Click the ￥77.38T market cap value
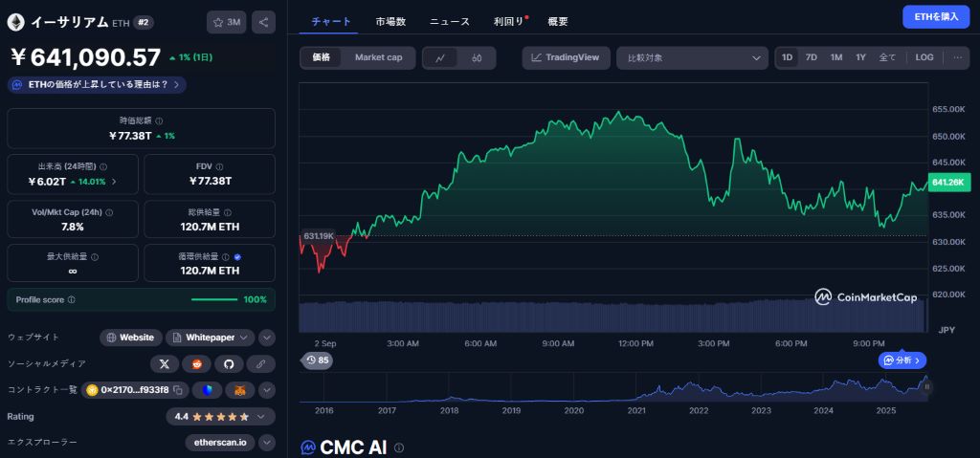 (130, 136)
